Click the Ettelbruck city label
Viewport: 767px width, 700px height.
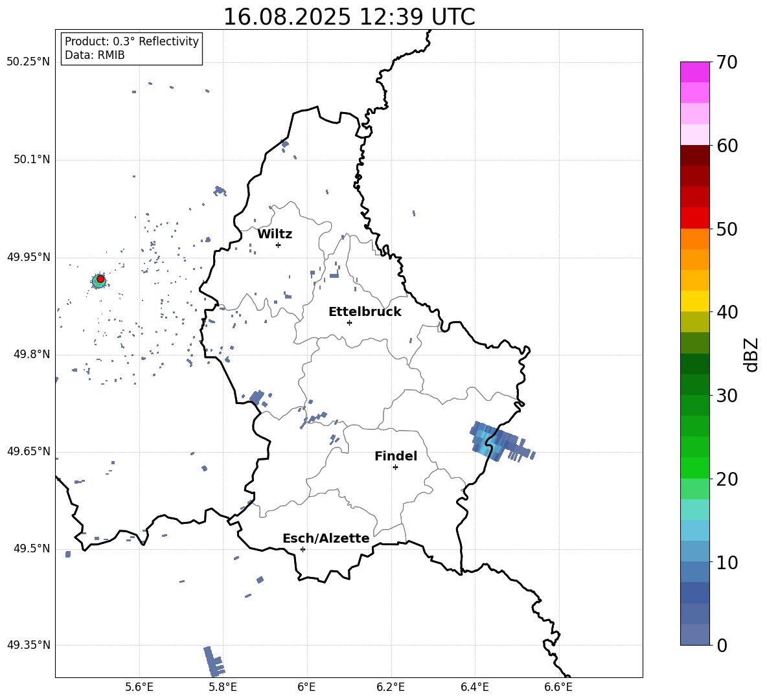[365, 311]
